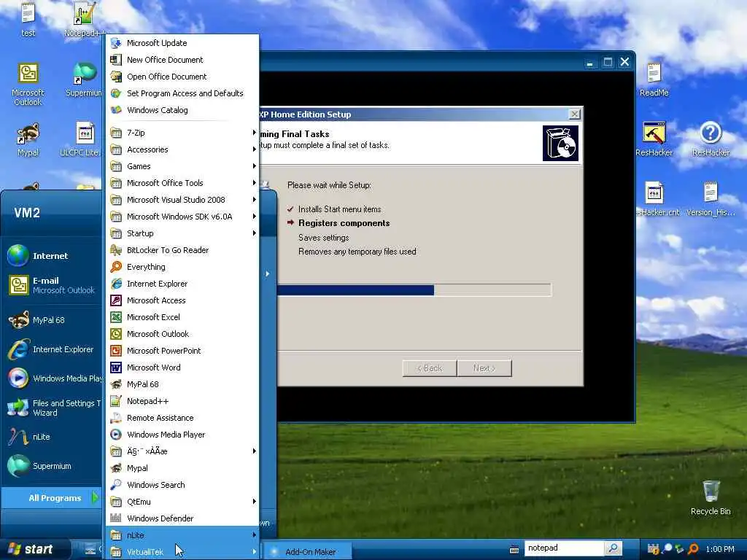Open Set Program Access and Defaults
Image resolution: width=747 pixels, height=560 pixels.
click(182, 93)
